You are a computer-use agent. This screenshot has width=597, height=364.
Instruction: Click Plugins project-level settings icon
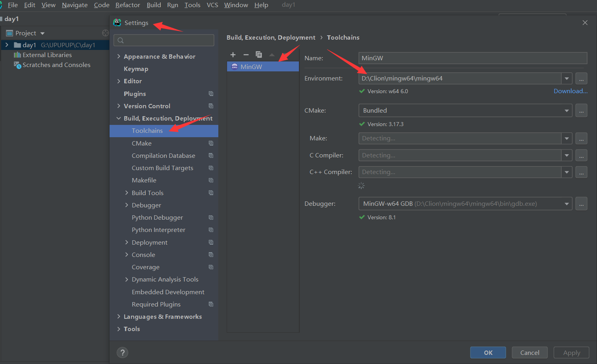pyautogui.click(x=211, y=94)
